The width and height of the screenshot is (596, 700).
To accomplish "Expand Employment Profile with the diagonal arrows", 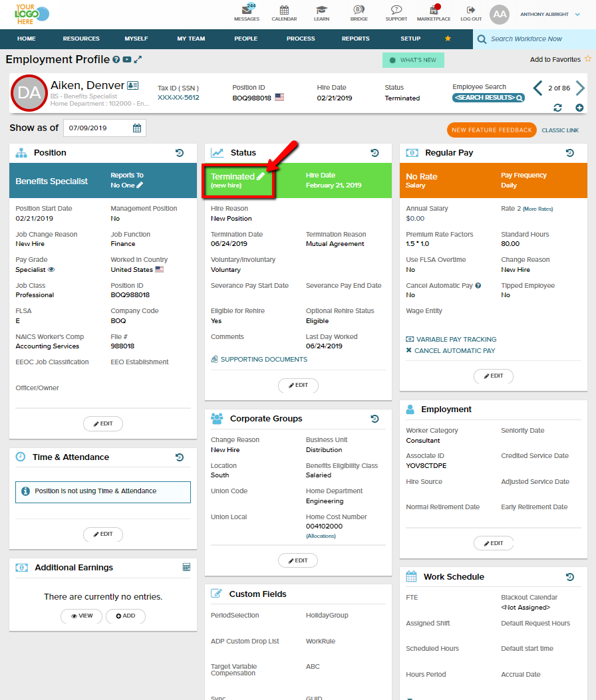I will click(x=138, y=59).
